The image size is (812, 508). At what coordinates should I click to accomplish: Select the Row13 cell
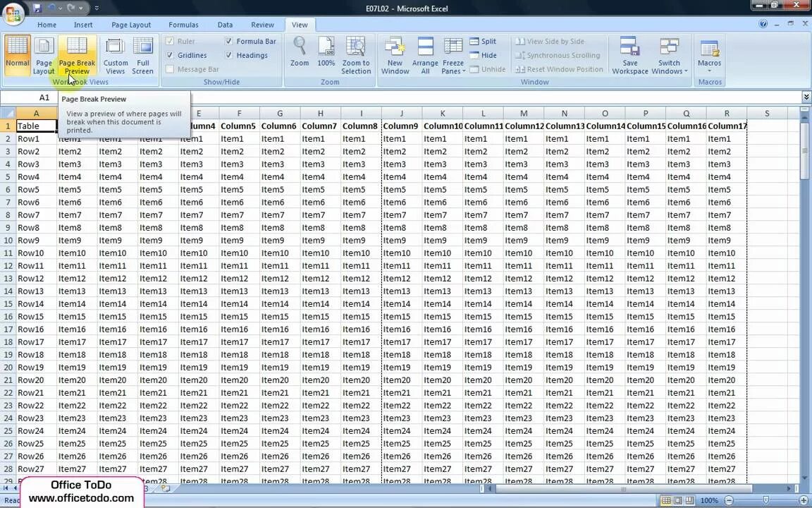(36, 291)
